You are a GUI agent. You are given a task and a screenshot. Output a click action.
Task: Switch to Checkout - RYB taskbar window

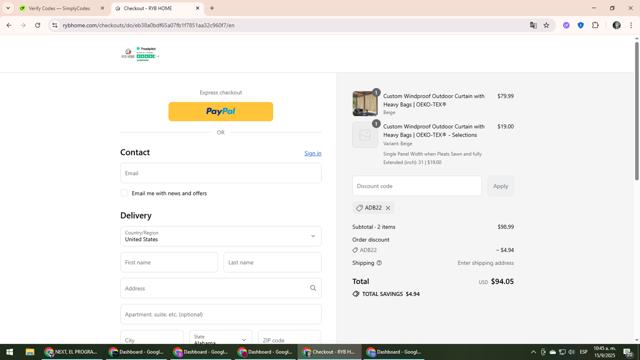(x=329, y=352)
